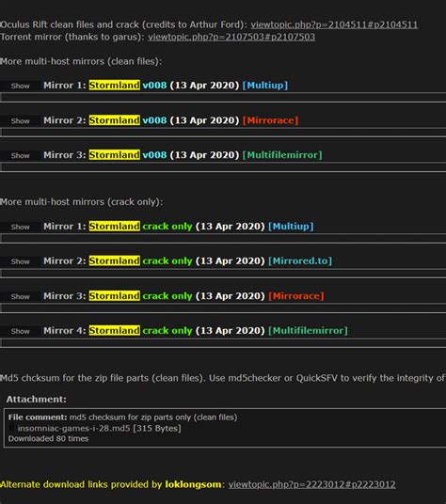
Task: Show Mirror 1 v008 Multiup spoiler
Action: (x=21, y=86)
